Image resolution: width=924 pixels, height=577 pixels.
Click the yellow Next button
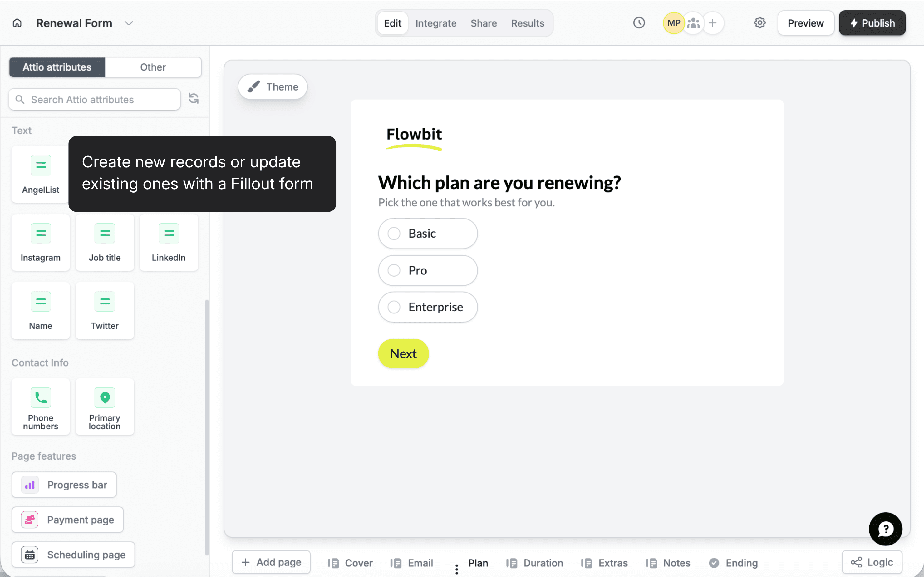(x=403, y=354)
